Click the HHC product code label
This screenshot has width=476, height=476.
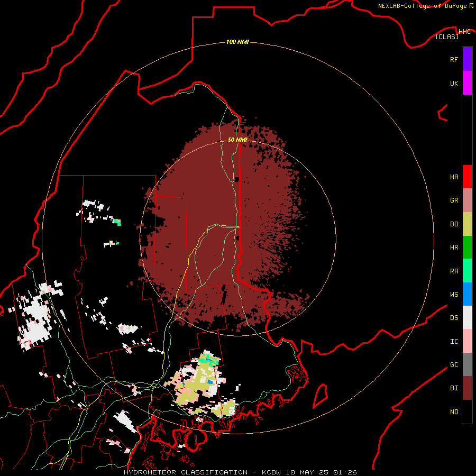(x=464, y=32)
